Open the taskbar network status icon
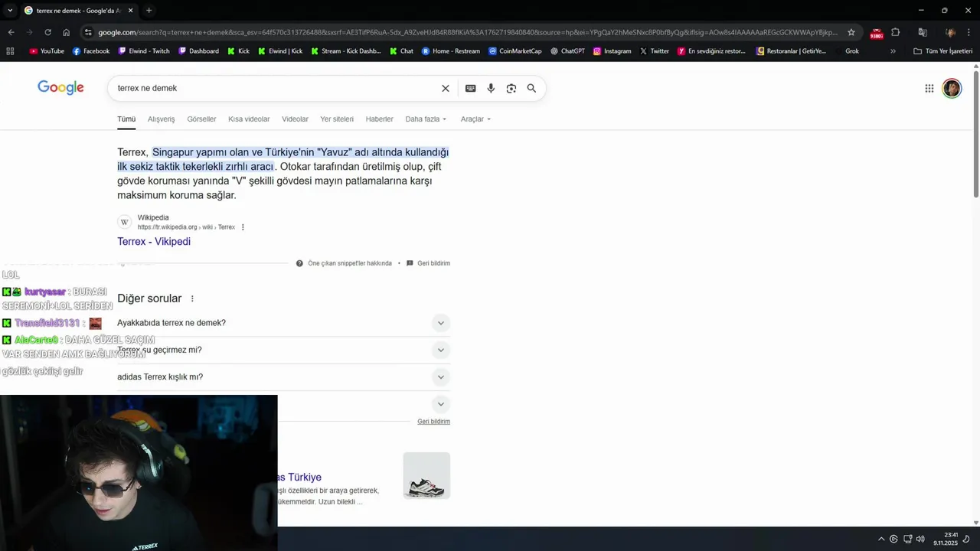This screenshot has height=551, width=980. (907, 539)
